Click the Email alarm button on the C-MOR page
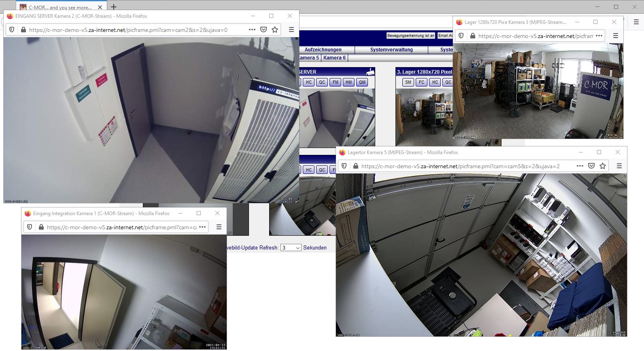 pos(445,36)
